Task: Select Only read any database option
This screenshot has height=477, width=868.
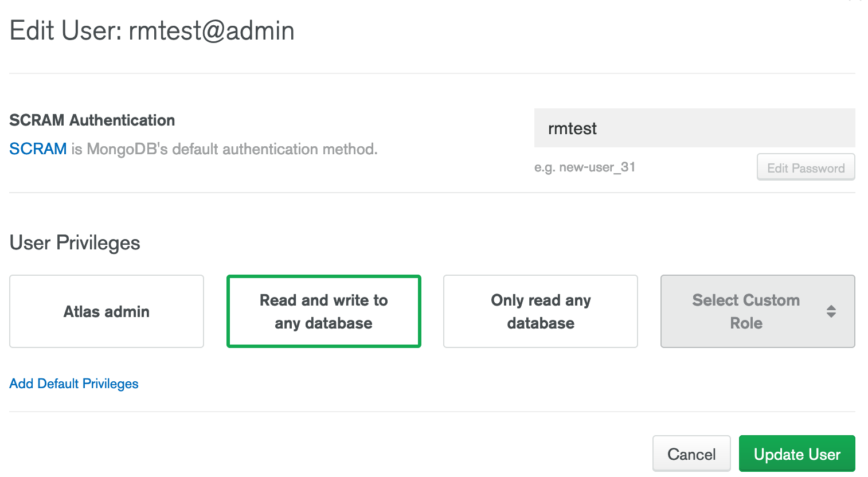Action: pos(541,311)
